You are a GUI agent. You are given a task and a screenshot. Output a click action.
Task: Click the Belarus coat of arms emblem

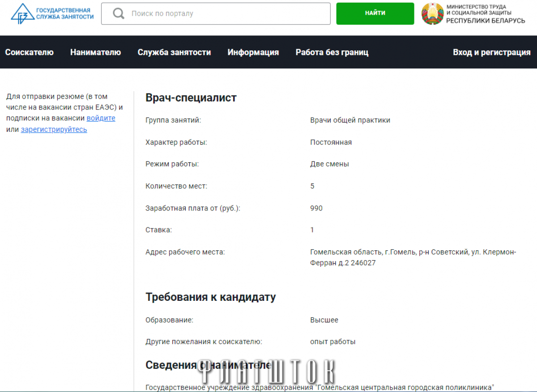[432, 13]
